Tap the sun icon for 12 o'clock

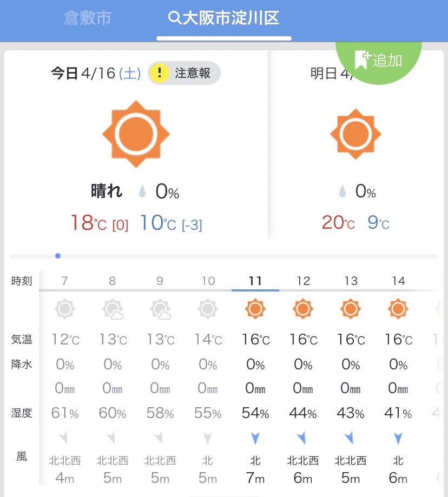[x=303, y=309]
